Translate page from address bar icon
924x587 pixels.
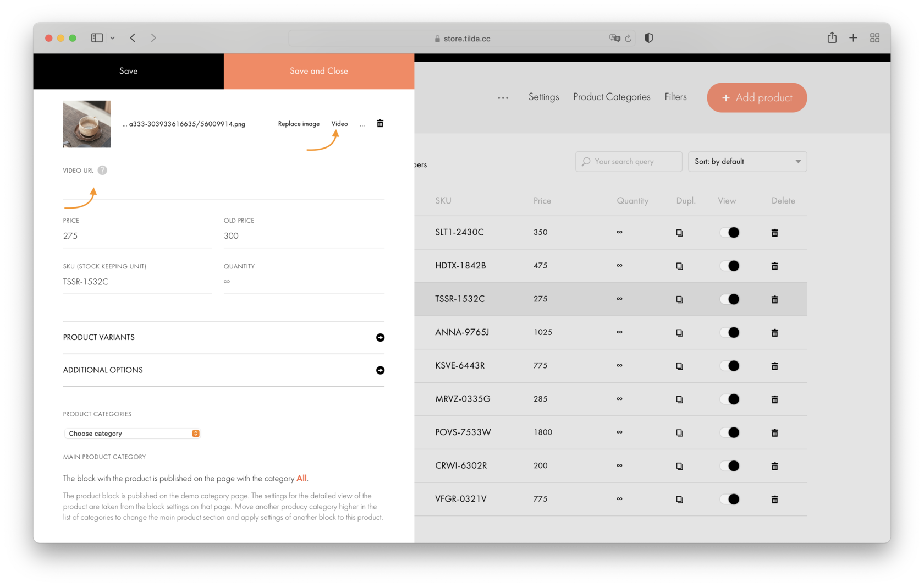(x=614, y=38)
